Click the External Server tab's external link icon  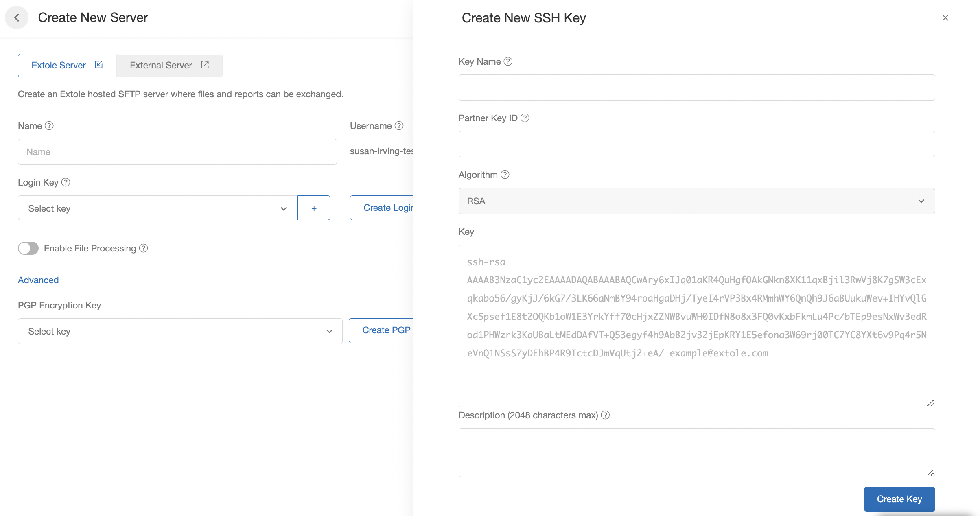(x=205, y=65)
